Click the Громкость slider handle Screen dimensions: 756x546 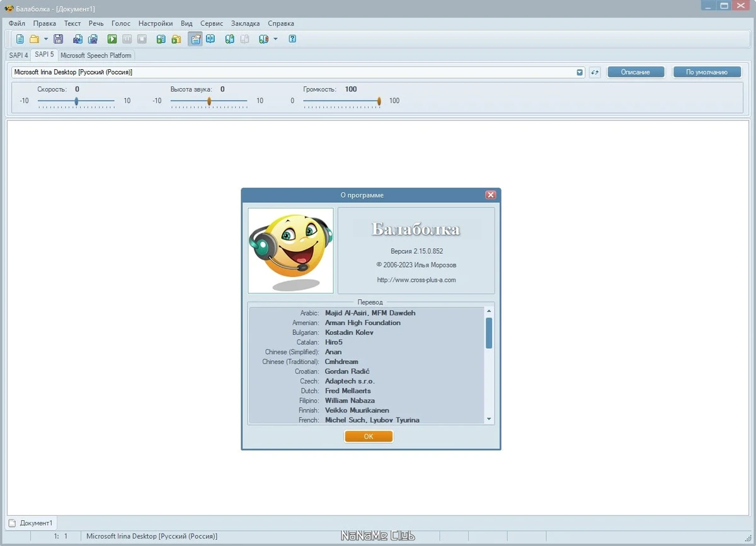[379, 101]
